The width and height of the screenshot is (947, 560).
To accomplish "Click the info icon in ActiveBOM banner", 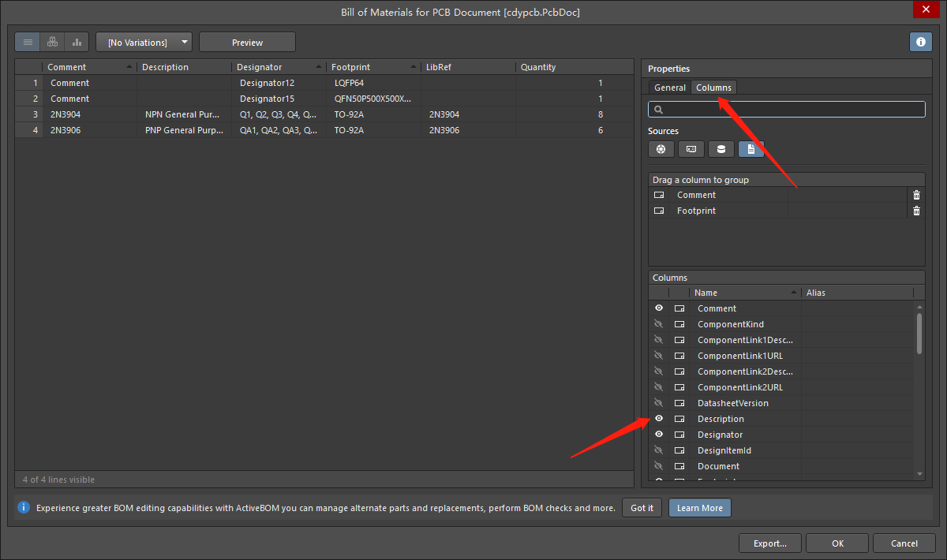I will pyautogui.click(x=24, y=507).
